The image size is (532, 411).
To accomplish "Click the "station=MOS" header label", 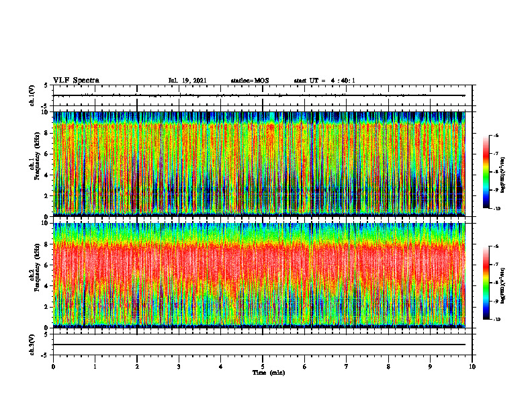I will click(x=250, y=81).
